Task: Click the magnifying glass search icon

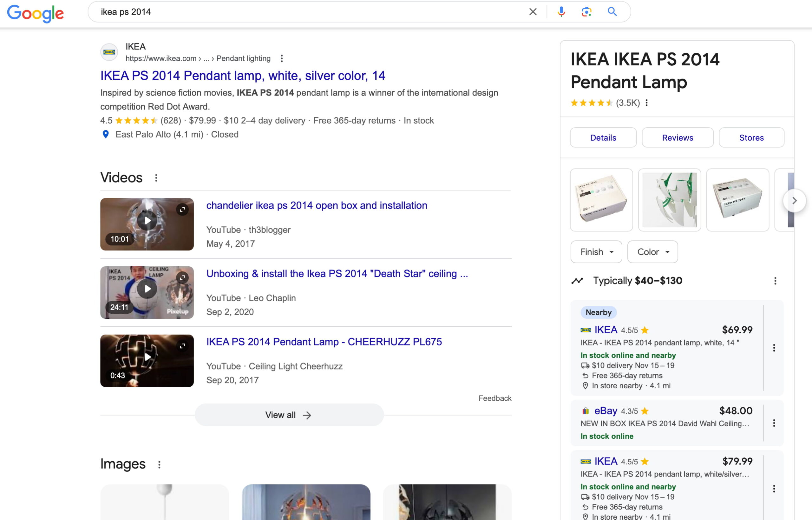Action: pyautogui.click(x=612, y=12)
